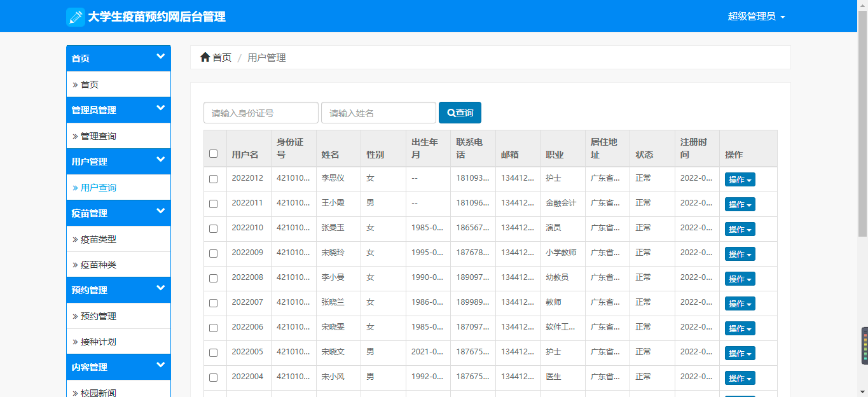Check the checkbox for user 2022007
868x397 pixels.
[x=214, y=303]
